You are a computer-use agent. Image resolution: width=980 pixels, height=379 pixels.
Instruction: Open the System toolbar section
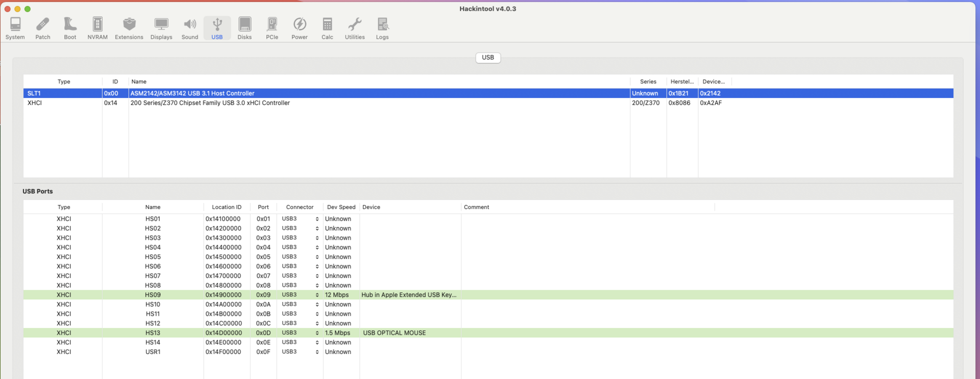coord(15,28)
